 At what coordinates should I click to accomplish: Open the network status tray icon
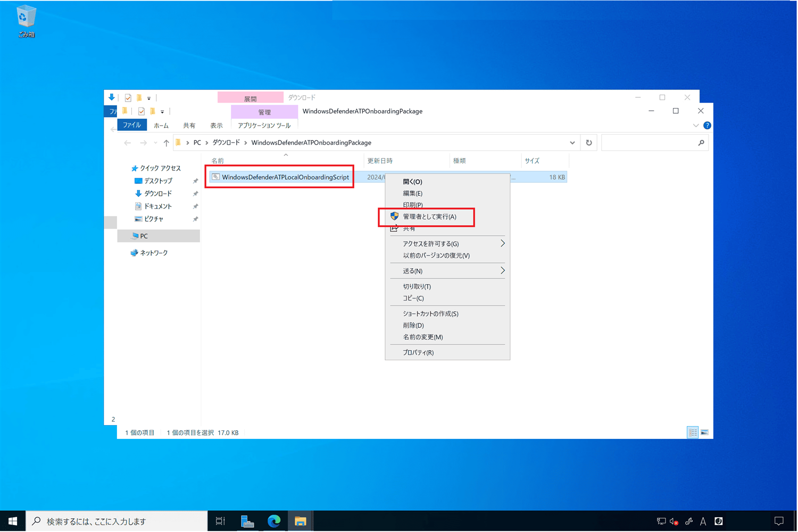661,521
